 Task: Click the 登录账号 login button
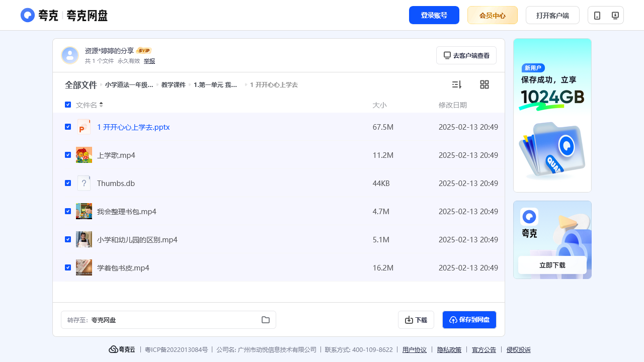tap(434, 15)
